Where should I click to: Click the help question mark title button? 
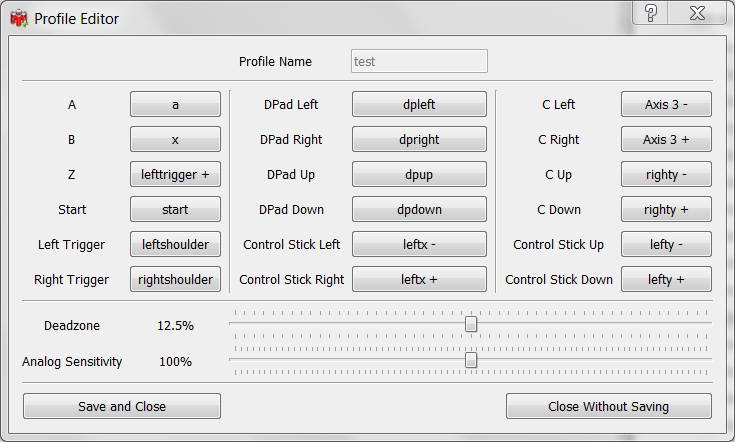(650, 13)
